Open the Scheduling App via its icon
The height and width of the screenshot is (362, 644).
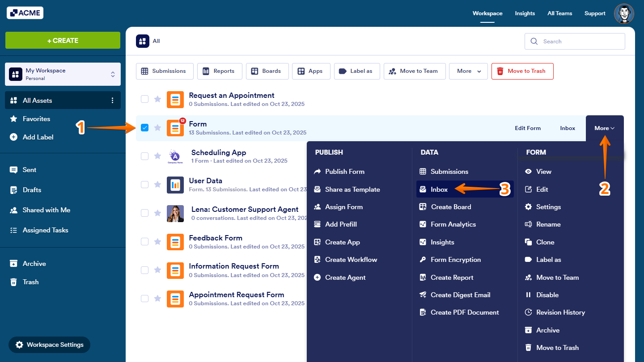175,156
